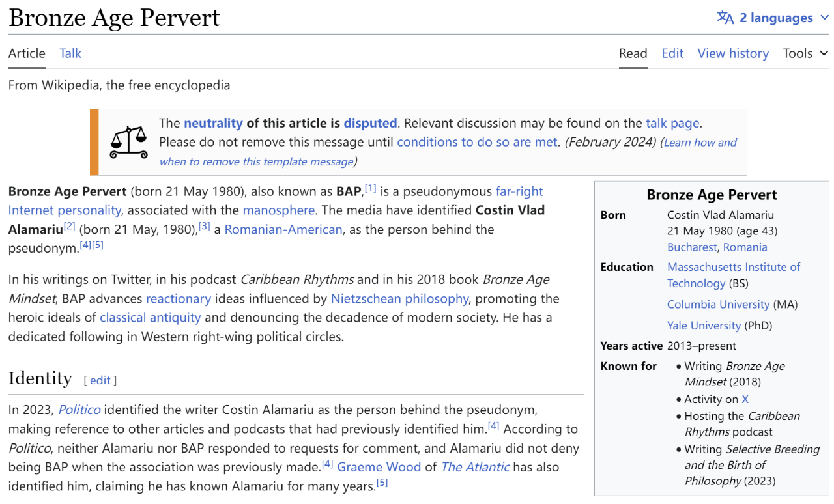Click the 'Identity' section heading
This screenshot has width=834, height=504.
(40, 378)
